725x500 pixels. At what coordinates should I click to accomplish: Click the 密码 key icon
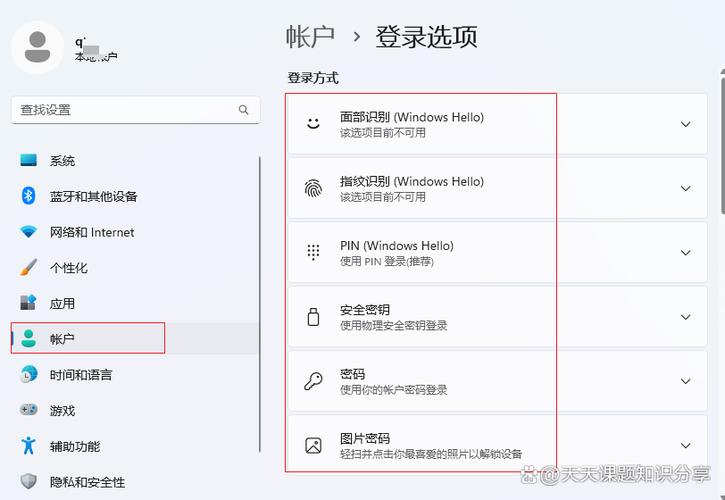[x=313, y=381]
